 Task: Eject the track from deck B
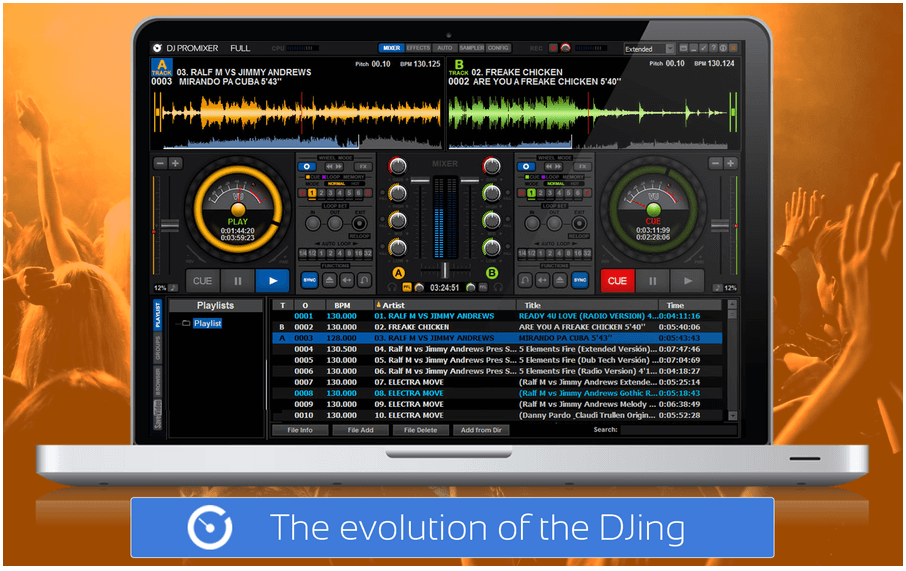click(560, 280)
